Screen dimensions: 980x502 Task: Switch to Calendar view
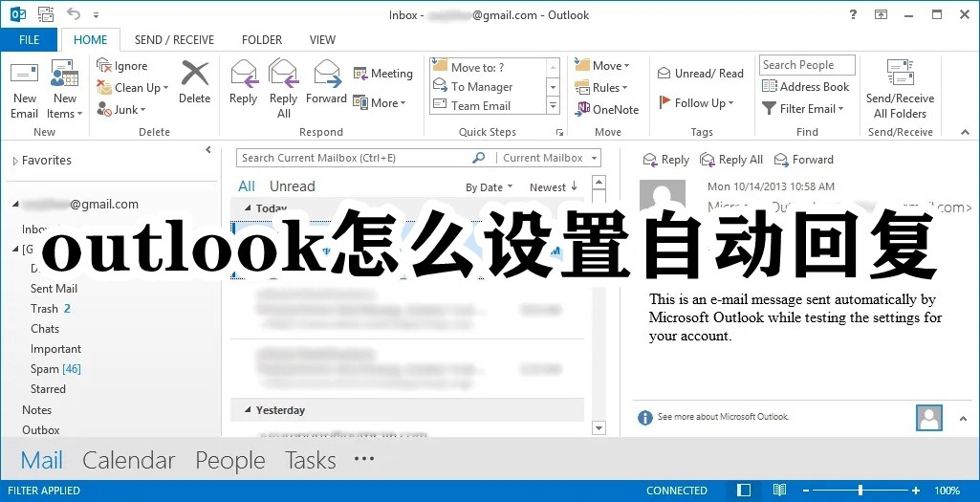(x=129, y=461)
